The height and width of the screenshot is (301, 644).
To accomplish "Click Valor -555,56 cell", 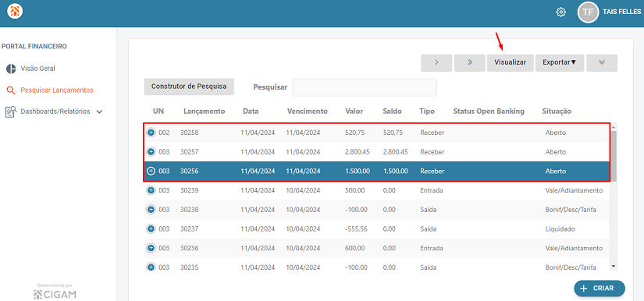I will (x=357, y=228).
